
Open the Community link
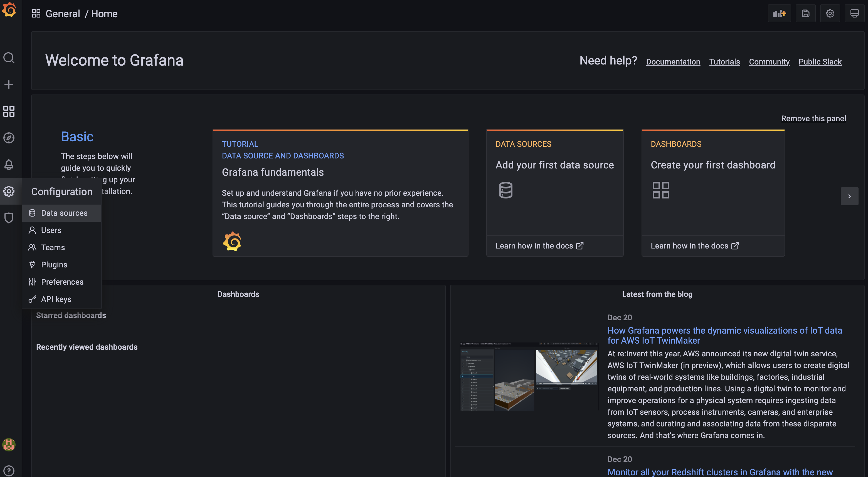(x=769, y=62)
